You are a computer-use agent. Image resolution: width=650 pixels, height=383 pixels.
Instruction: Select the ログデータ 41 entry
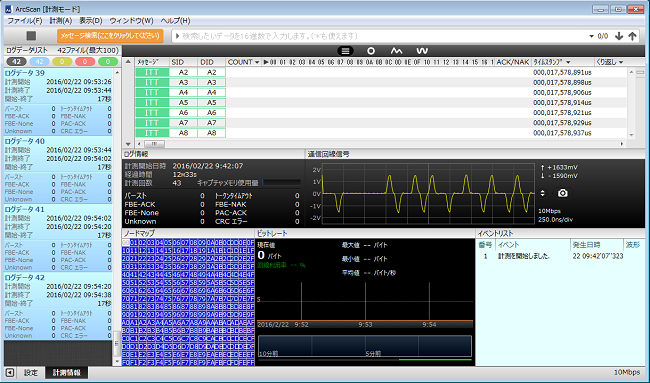pyautogui.click(x=58, y=238)
